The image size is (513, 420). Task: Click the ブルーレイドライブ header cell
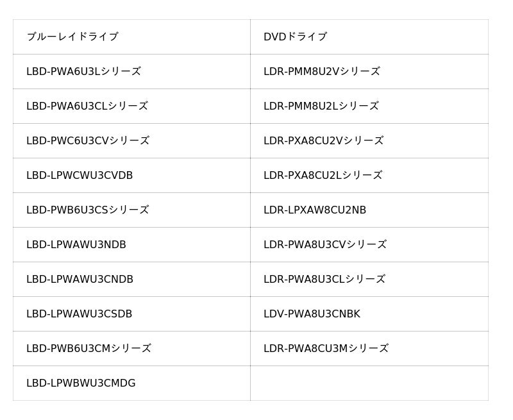click(x=131, y=37)
